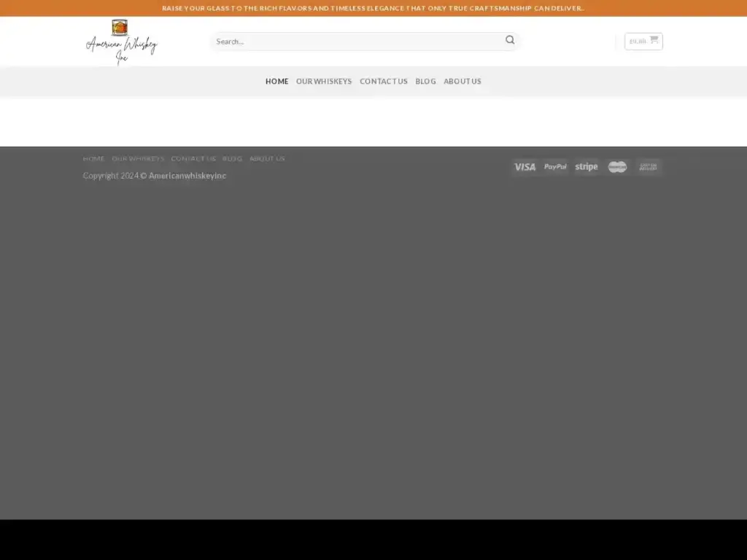Viewport: 747px width, 560px height.
Task: Click the Stripe payment icon
Action: pos(586,167)
